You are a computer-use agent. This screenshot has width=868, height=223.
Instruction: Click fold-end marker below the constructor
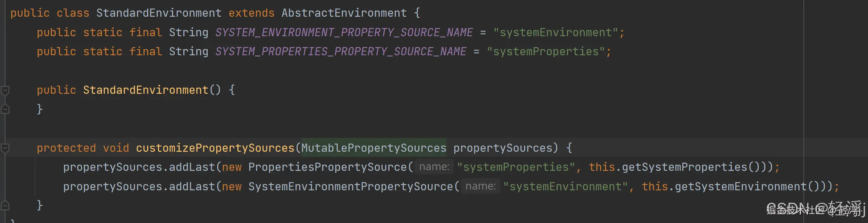[x=5, y=109]
